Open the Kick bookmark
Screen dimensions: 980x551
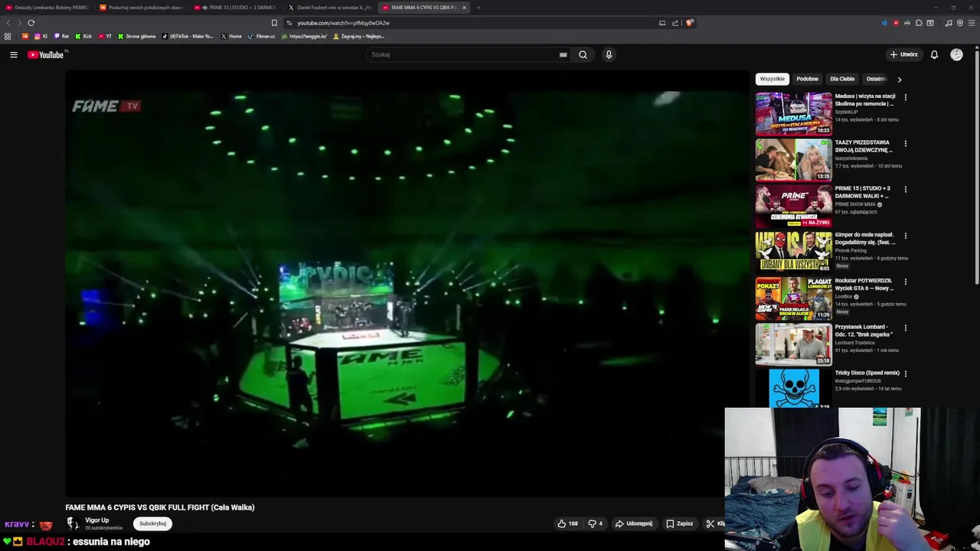(x=83, y=36)
